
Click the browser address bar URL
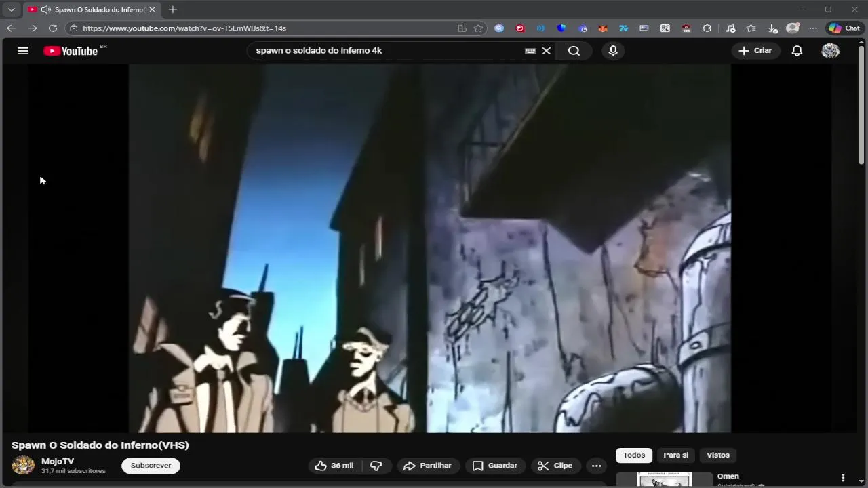pos(184,28)
